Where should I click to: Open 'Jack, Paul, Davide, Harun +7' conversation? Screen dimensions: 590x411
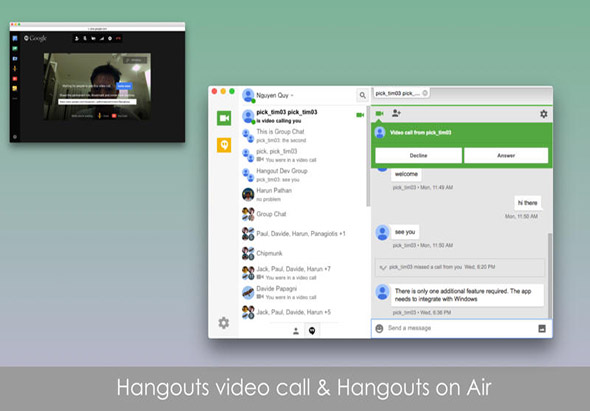303,272
